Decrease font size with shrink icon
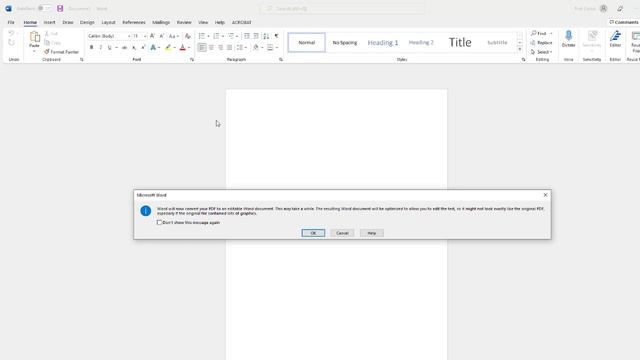This screenshot has width=640, height=360. [x=162, y=36]
